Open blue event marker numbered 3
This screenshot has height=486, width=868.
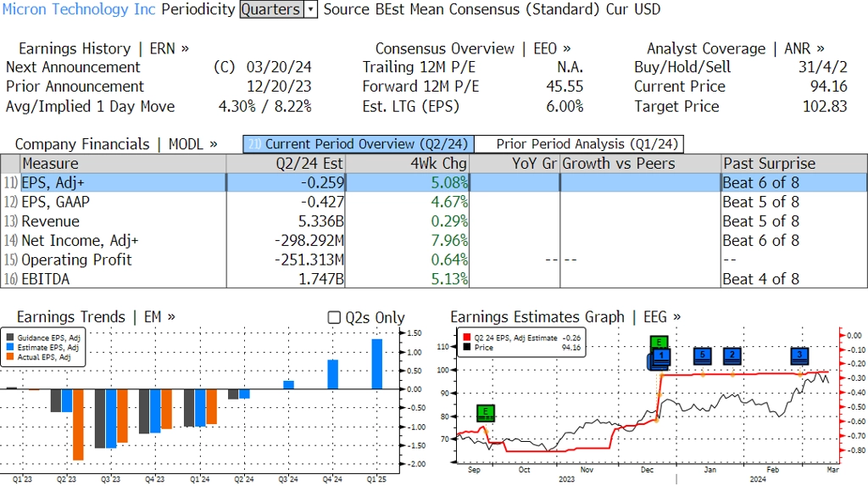point(800,355)
